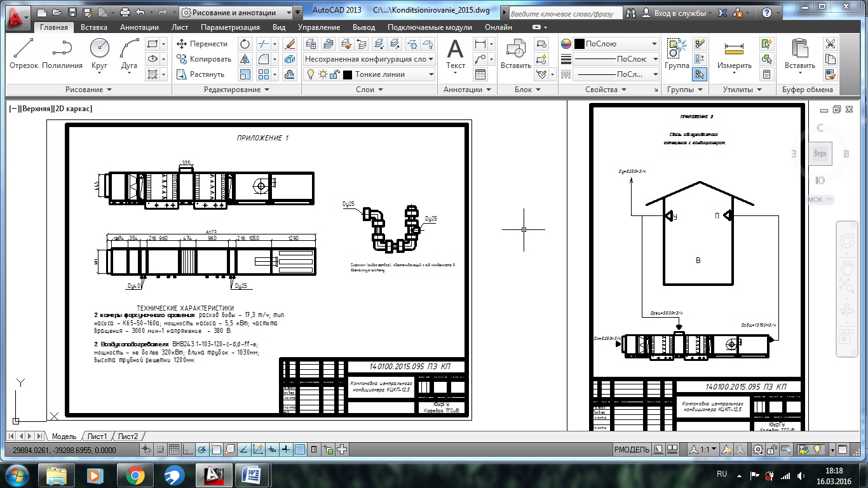Switch to Вставка ribbon tab
Viewport: 868px width, 488px height.
(x=94, y=27)
